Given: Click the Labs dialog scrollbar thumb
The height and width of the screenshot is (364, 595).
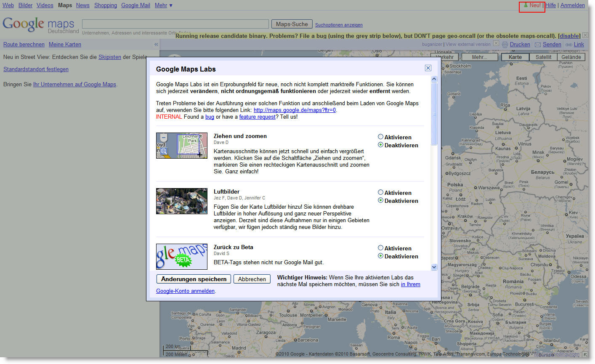Looking at the screenshot, I should click(434, 114).
